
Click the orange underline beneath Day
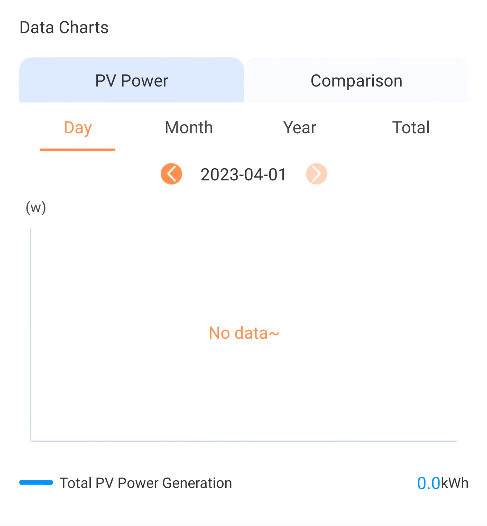click(77, 150)
